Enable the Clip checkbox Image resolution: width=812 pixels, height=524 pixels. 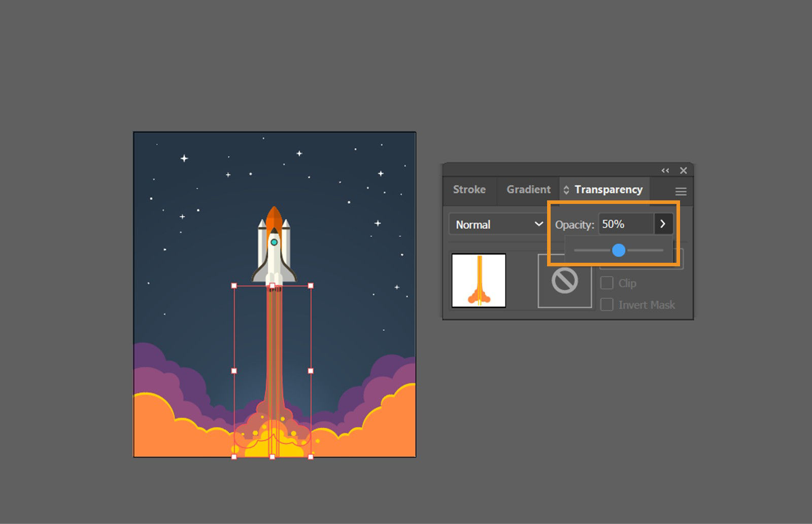pos(607,283)
